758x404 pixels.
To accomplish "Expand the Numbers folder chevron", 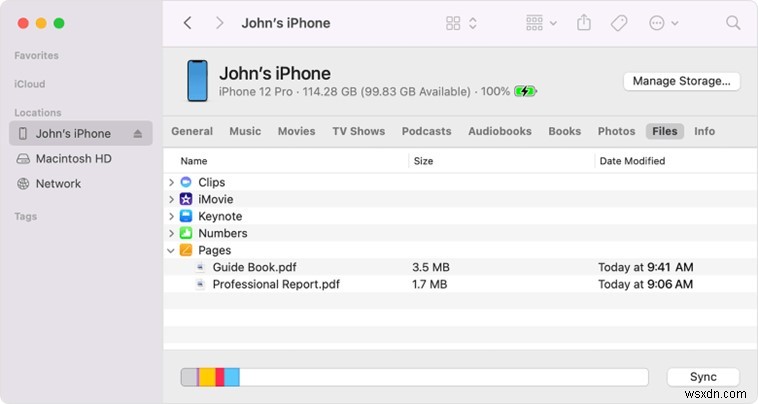I will [171, 233].
